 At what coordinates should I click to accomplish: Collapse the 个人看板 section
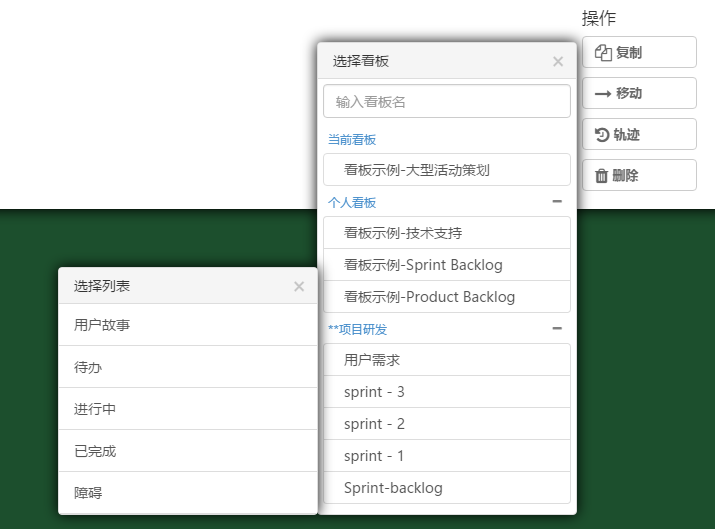(557, 201)
